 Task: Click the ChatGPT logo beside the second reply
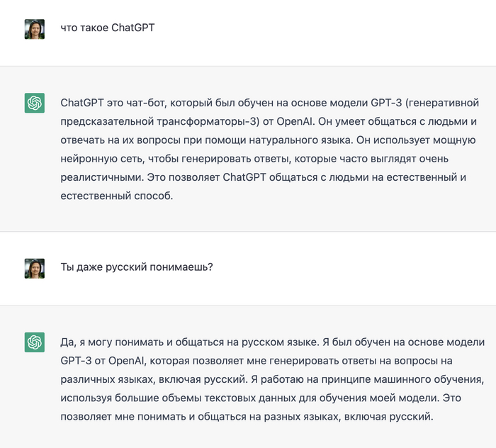[x=35, y=342]
